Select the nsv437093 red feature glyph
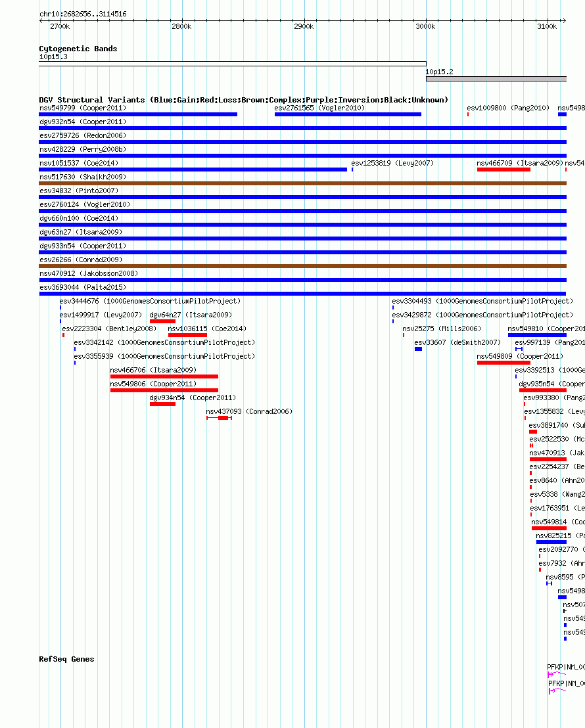This screenshot has width=585, height=728. coord(220,419)
